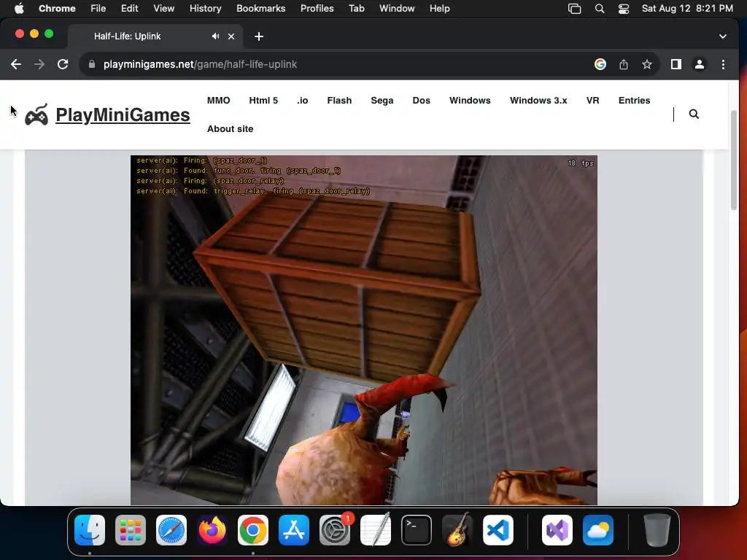The image size is (747, 560).
Task: Open the Profiles menu
Action: pyautogui.click(x=317, y=9)
